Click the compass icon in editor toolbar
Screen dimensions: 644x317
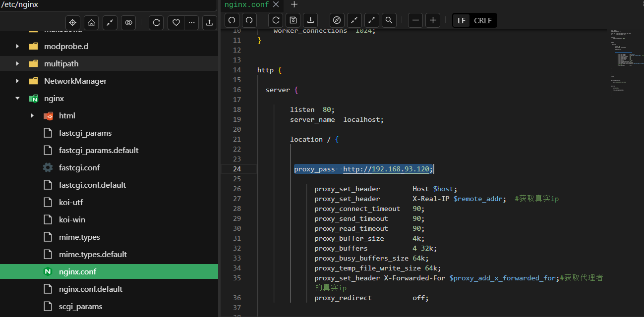click(x=337, y=20)
